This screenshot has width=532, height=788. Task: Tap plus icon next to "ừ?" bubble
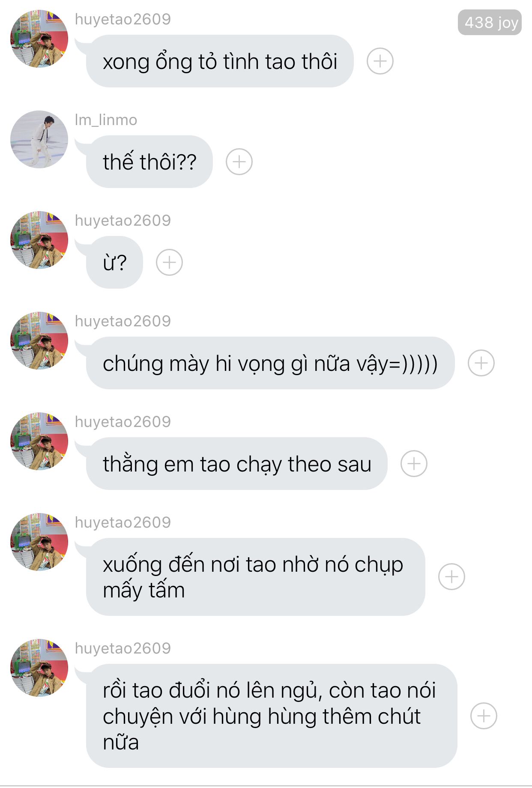coord(169,263)
